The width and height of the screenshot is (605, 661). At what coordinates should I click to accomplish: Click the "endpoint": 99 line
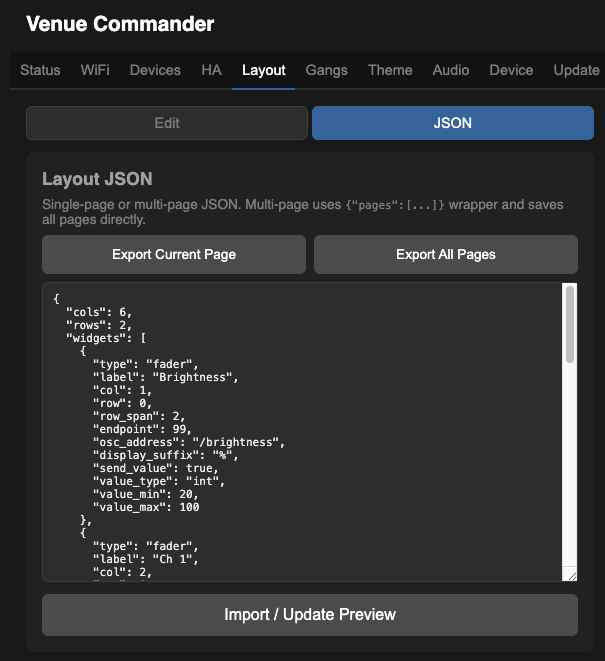(142, 430)
